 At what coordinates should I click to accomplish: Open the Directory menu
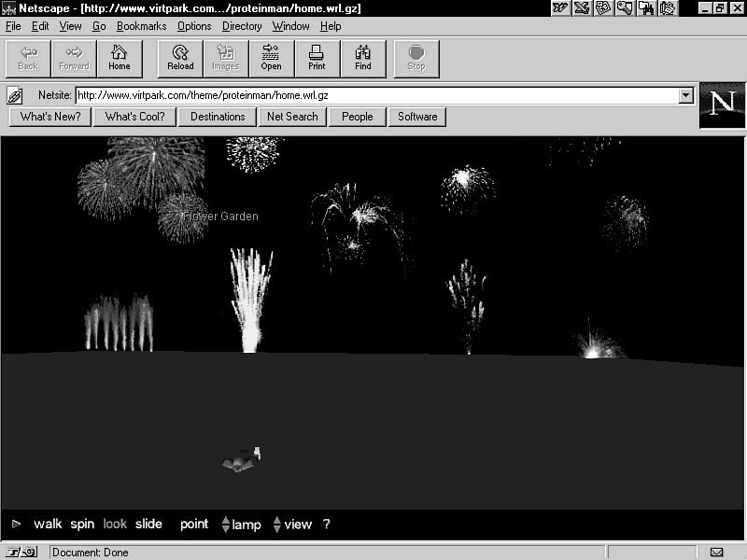click(x=242, y=26)
